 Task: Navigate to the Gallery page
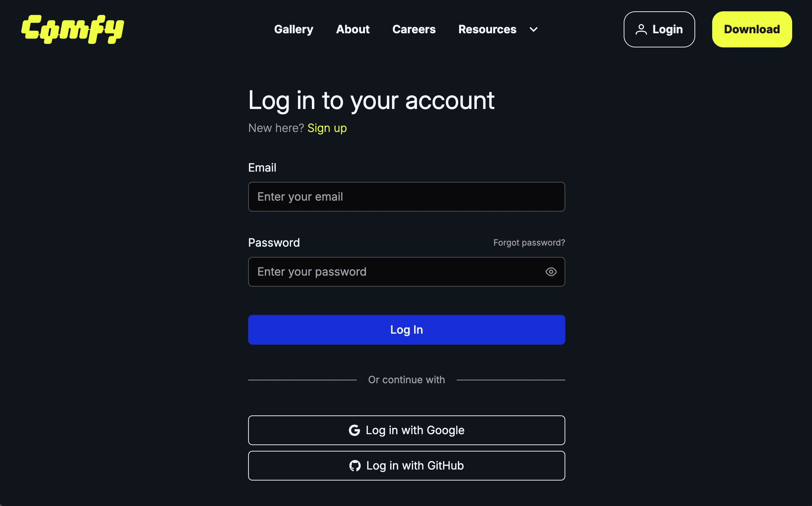point(294,29)
